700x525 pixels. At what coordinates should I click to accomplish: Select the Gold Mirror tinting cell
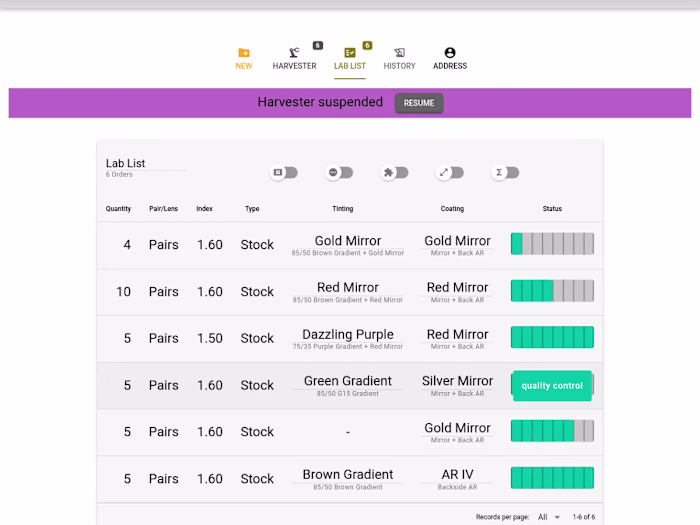tap(348, 246)
